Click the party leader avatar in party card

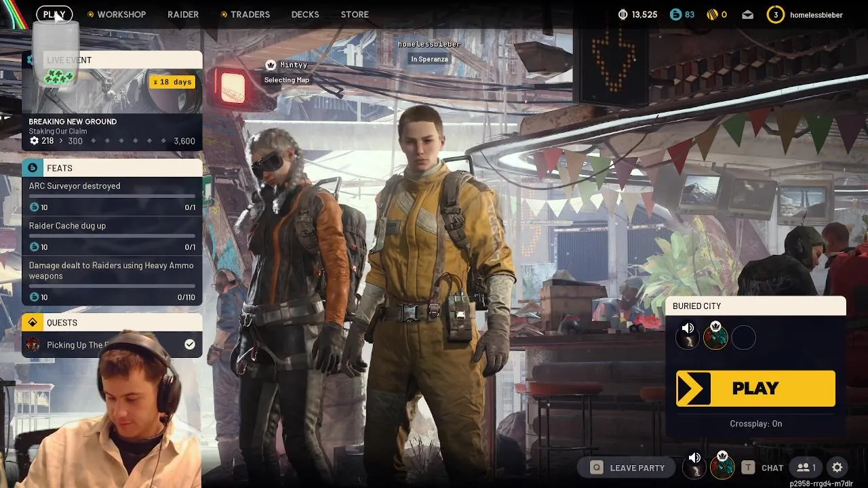(x=715, y=337)
